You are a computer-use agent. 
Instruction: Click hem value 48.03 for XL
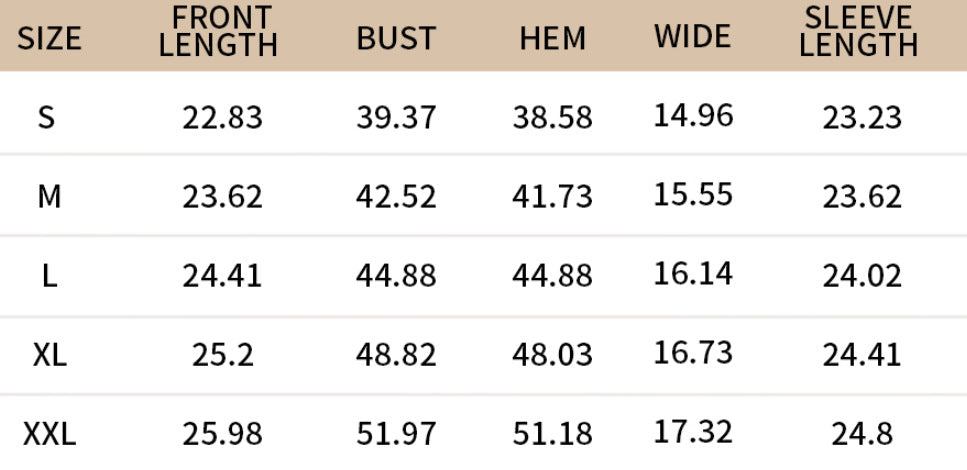click(x=553, y=355)
